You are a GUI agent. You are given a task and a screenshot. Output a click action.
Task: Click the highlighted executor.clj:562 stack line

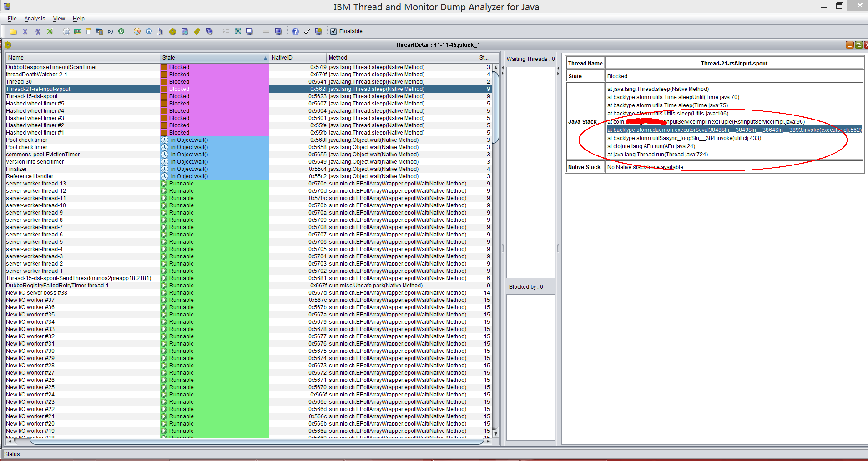[x=734, y=130]
